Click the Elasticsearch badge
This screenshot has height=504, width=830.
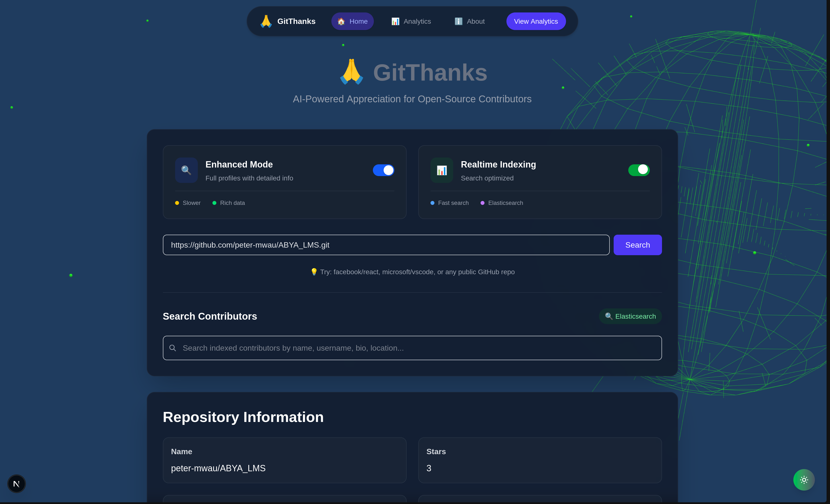tap(630, 316)
